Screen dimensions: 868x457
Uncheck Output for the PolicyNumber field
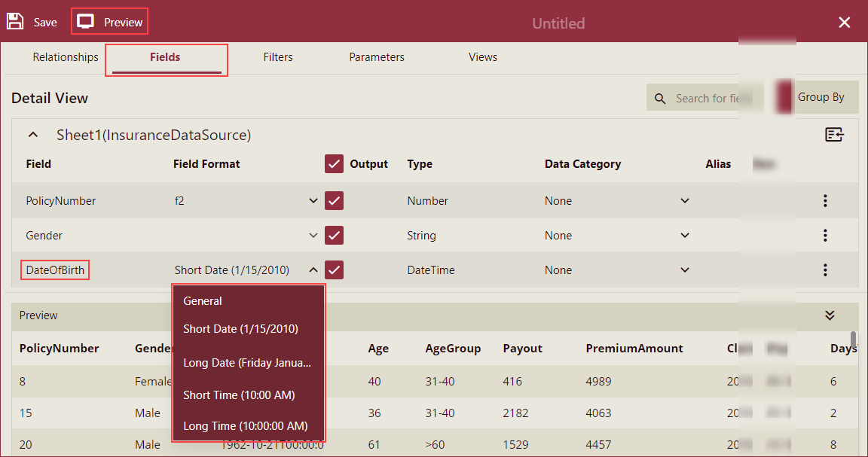click(334, 200)
